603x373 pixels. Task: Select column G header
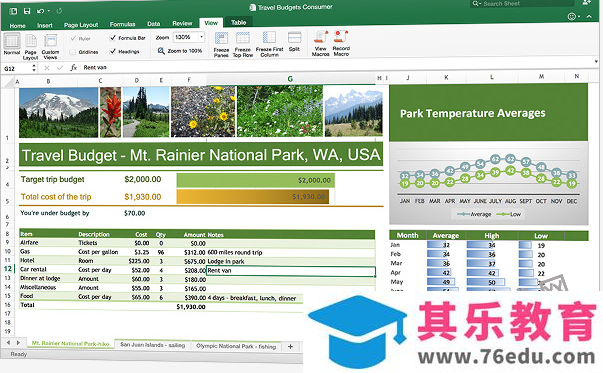[290, 79]
